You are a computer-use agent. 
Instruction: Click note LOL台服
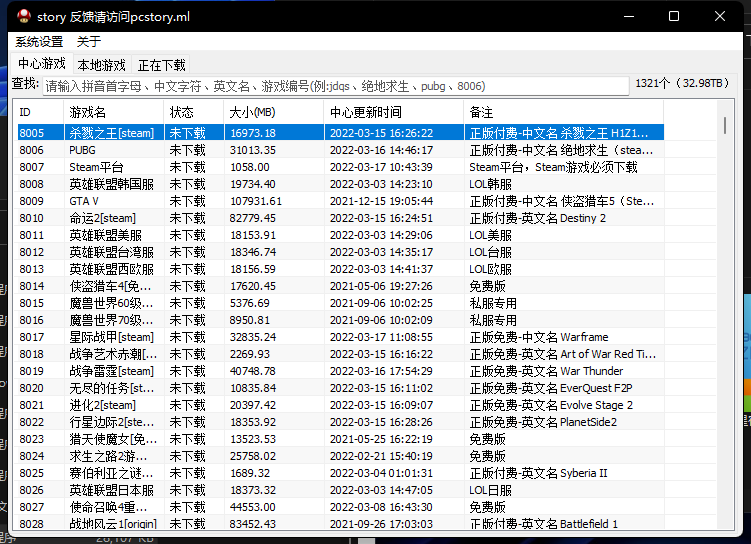pos(490,252)
